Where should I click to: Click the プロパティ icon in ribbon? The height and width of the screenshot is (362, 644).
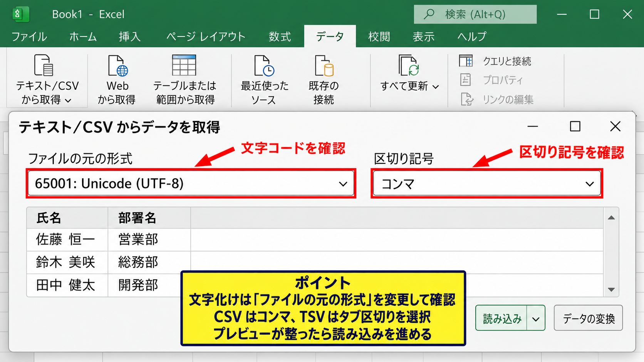(x=466, y=80)
